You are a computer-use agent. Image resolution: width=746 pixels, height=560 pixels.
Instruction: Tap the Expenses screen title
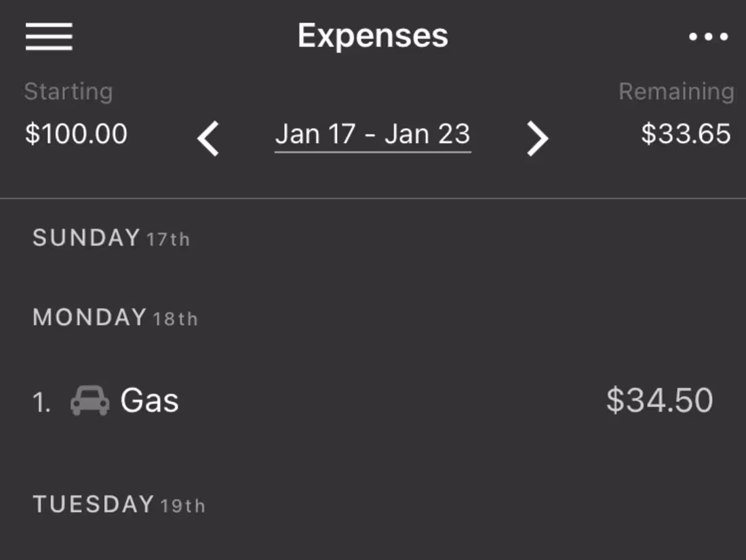(372, 36)
